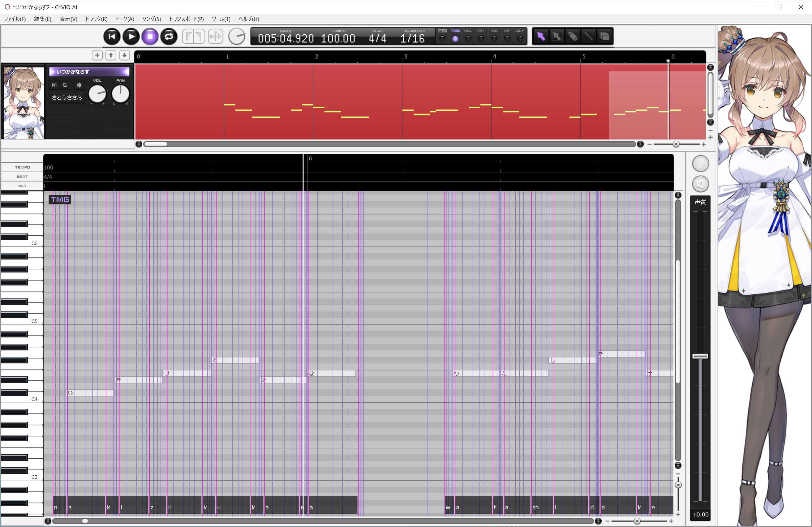Toggle the speaker preview sound button
The height and width of the screenshot is (527, 812).
tap(700, 184)
